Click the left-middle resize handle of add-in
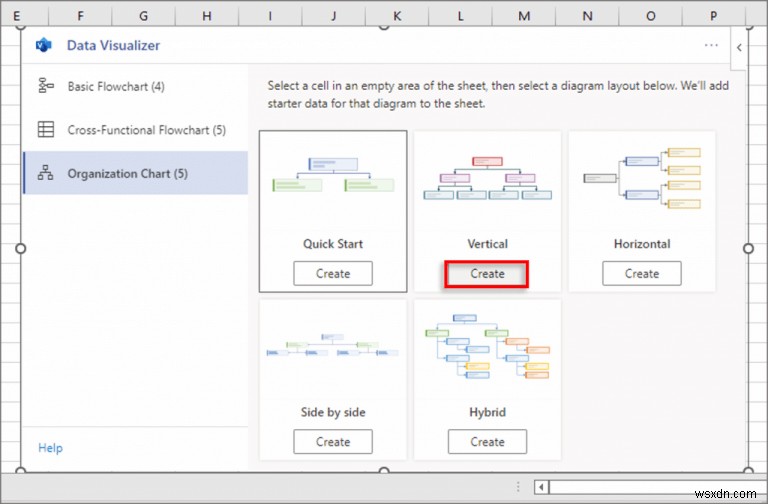The image size is (768, 504). (21, 248)
